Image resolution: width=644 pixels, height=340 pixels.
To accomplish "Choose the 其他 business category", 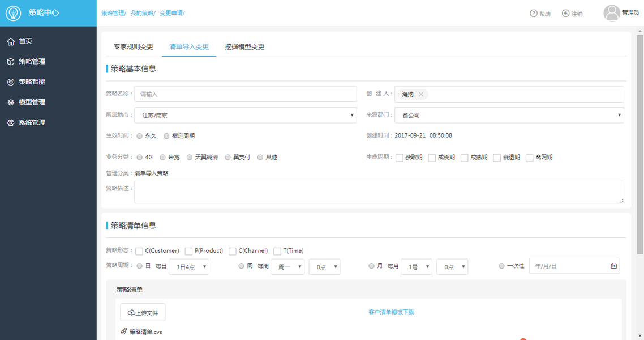I will (x=260, y=158).
